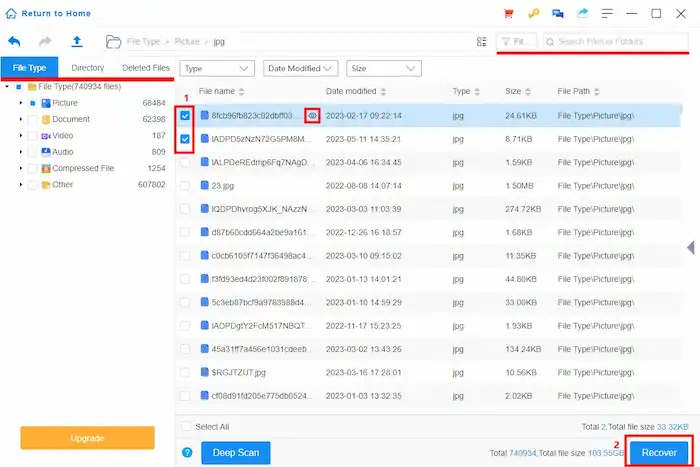Screen dimensions: 700x467
Task: Open the Type filter dropdown
Action: click(x=217, y=68)
